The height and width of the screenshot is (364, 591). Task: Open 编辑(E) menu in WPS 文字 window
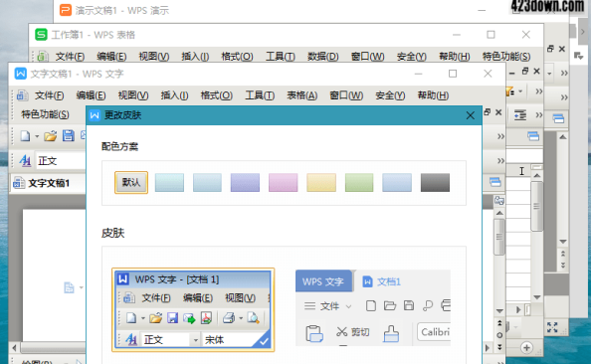91,95
